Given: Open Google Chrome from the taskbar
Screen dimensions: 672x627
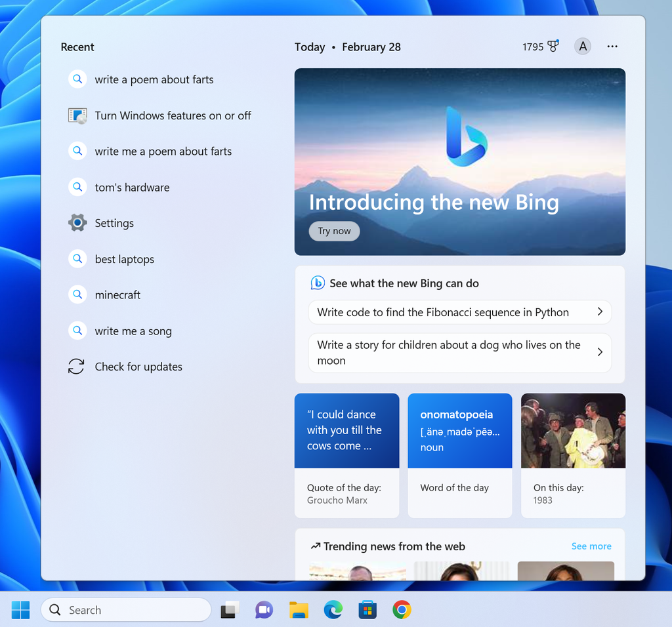Looking at the screenshot, I should pos(402,610).
